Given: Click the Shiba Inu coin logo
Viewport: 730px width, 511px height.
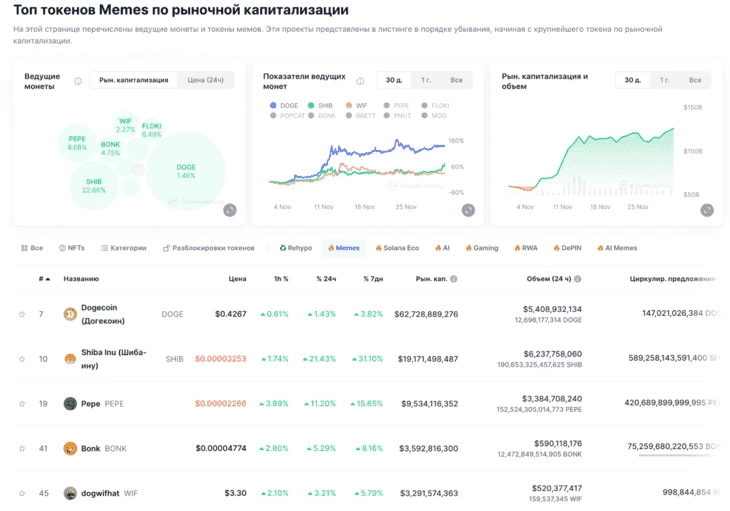Looking at the screenshot, I should point(70,359).
